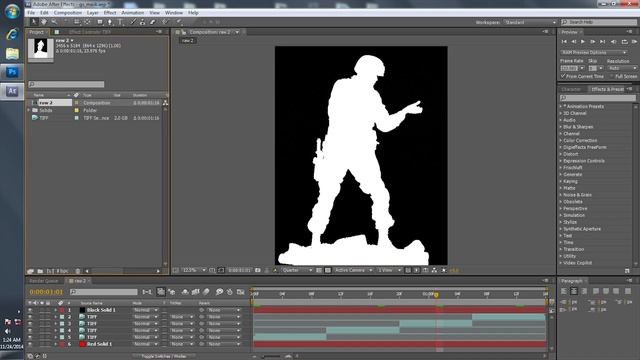Select the Clone Stamp tool

(142, 22)
